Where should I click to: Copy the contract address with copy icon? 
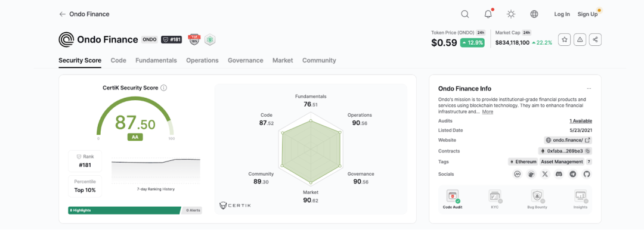click(588, 151)
